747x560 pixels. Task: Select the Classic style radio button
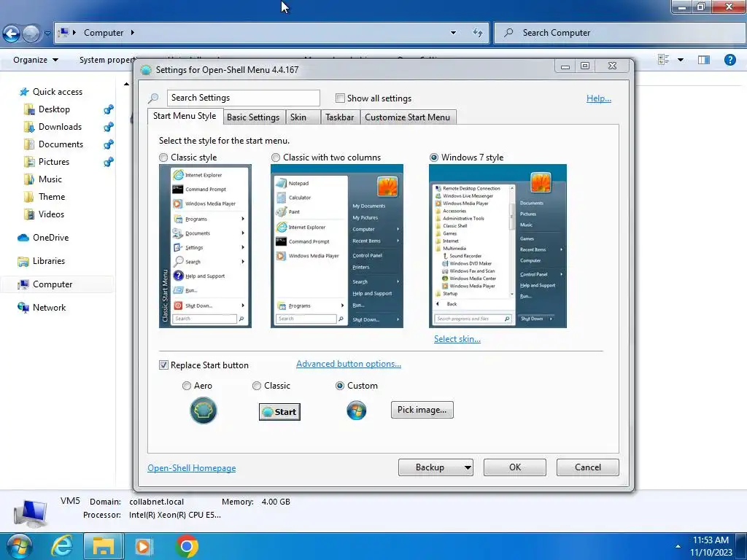coord(163,157)
